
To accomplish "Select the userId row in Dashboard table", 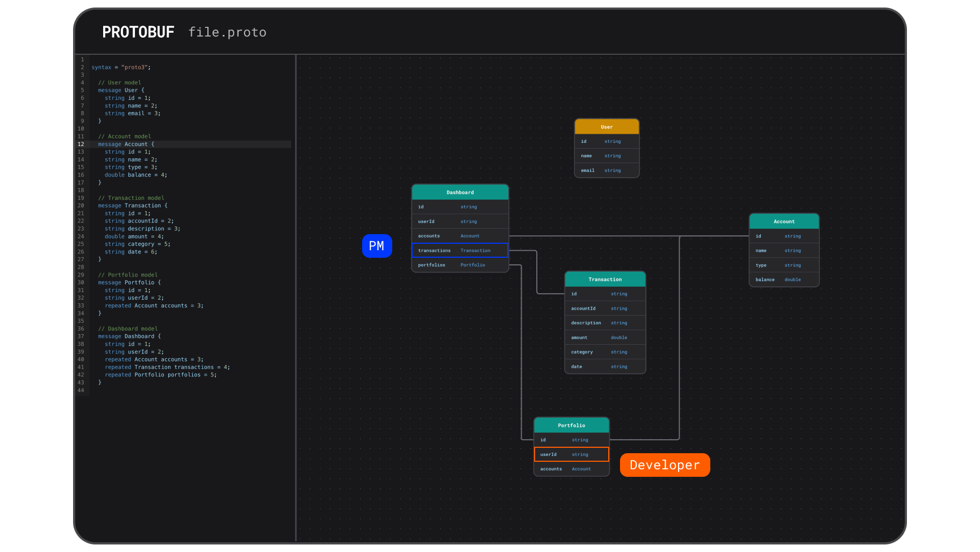I will pyautogui.click(x=460, y=221).
